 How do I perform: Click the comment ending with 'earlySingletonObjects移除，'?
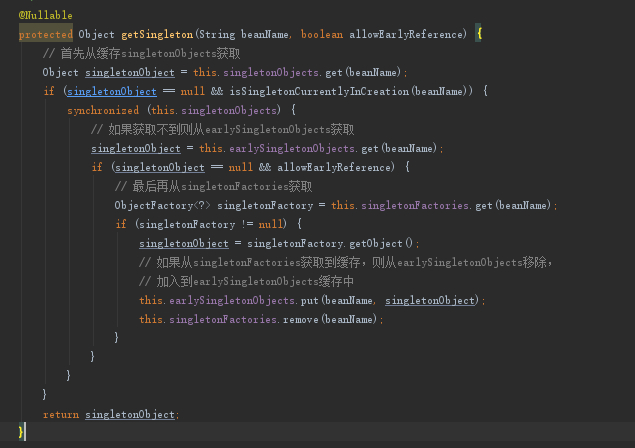[x=345, y=262]
